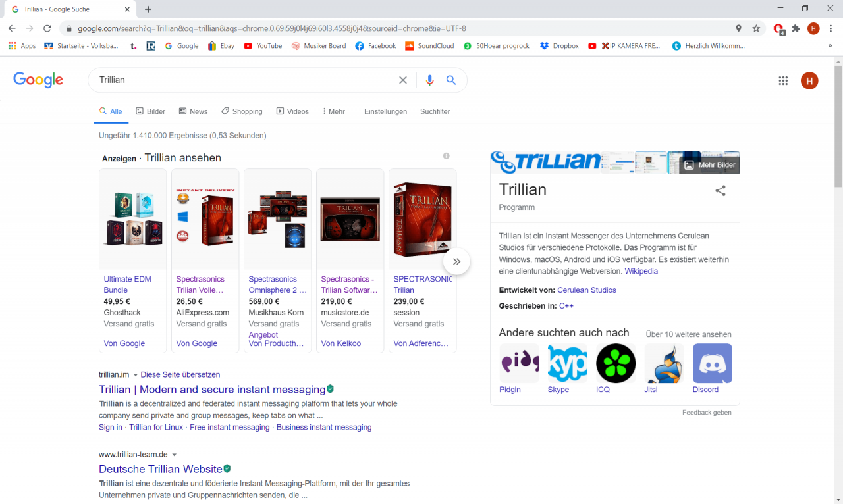Click the page vertical scrollbar
The height and width of the screenshot is (504, 843).
click(838, 125)
